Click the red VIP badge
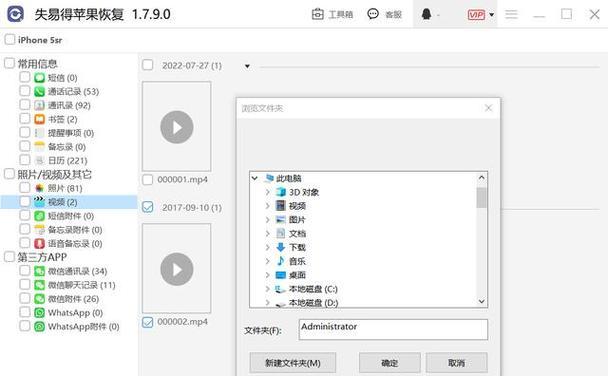The width and height of the screenshot is (608, 376). [476, 15]
